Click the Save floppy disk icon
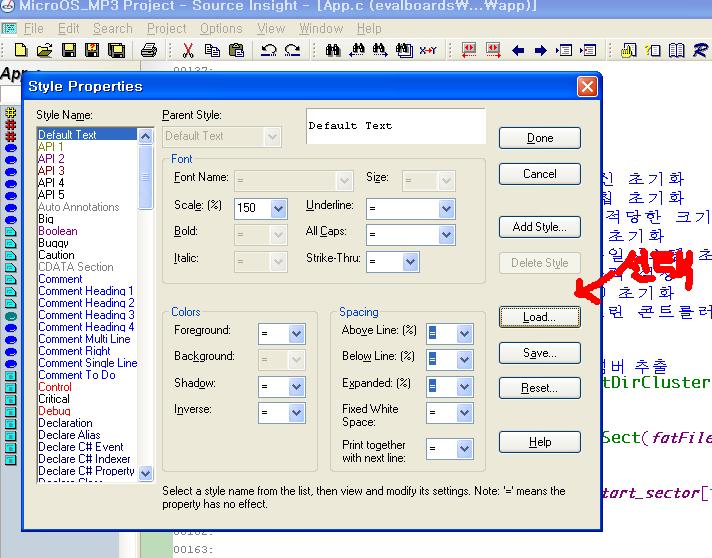The height and width of the screenshot is (558, 712). point(69,50)
